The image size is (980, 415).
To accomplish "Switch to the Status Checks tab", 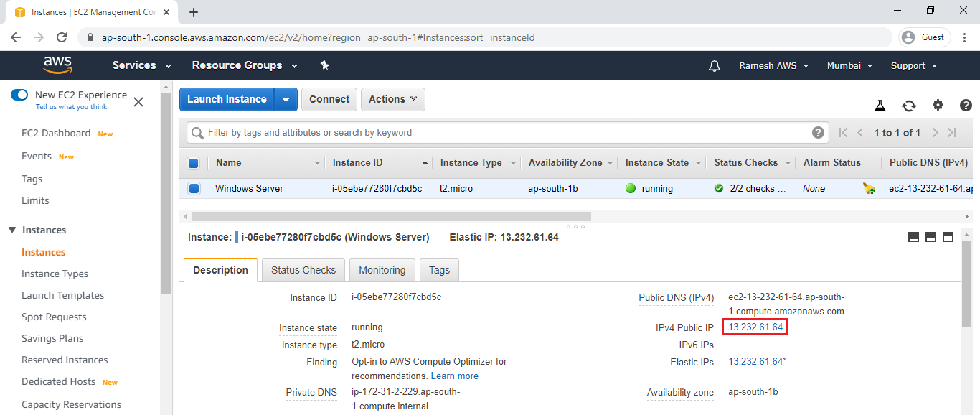I will pyautogui.click(x=303, y=270).
